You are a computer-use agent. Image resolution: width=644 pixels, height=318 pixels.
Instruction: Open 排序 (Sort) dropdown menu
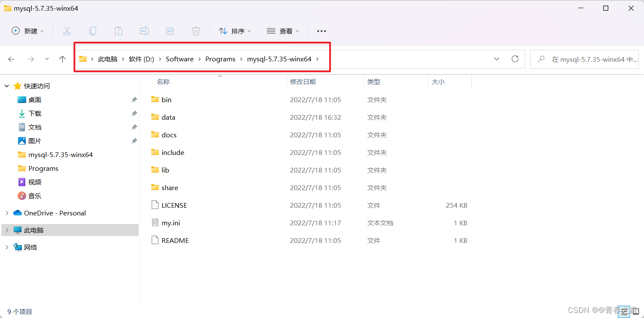(235, 31)
